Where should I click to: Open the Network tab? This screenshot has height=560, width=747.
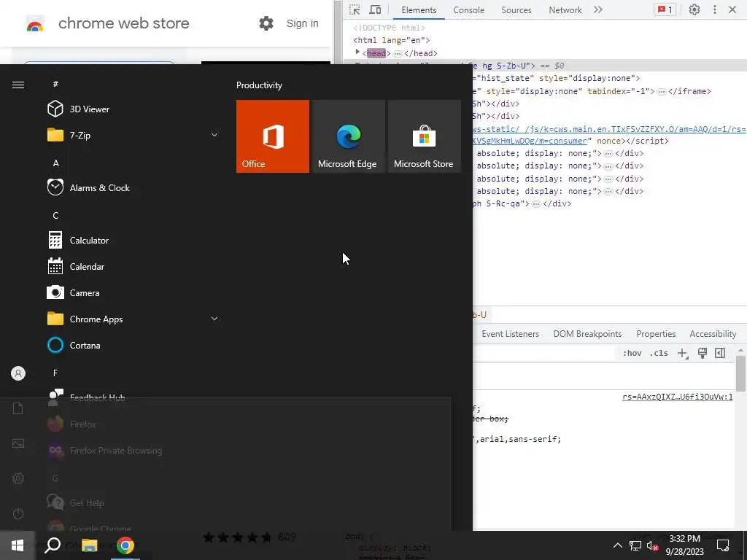(x=565, y=10)
